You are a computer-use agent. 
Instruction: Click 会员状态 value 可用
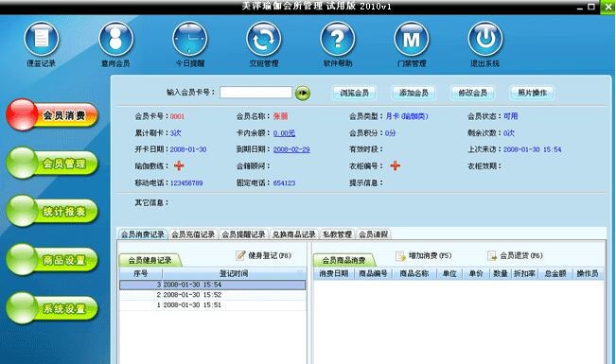[x=511, y=116]
